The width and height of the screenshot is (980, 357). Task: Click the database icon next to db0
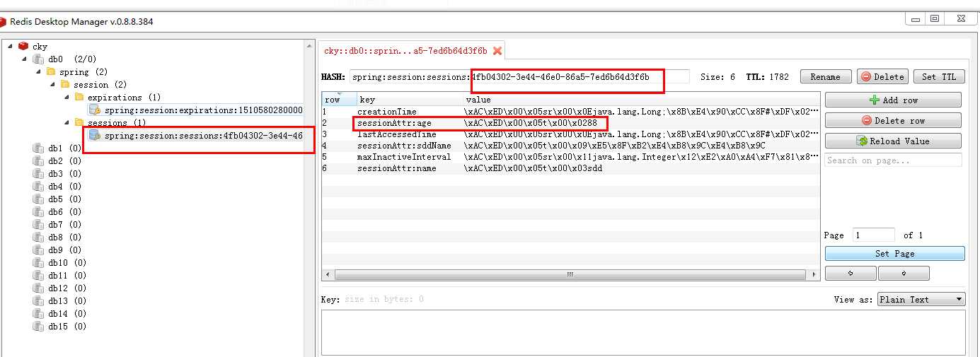coord(38,59)
